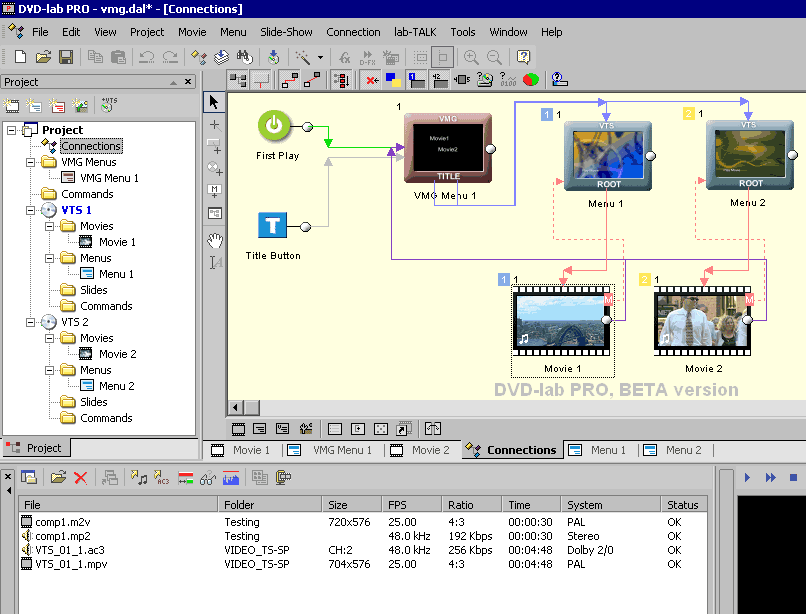Screen dimensions: 806x614
Task: Select Movie 1 in the project tree
Action: (x=117, y=242)
